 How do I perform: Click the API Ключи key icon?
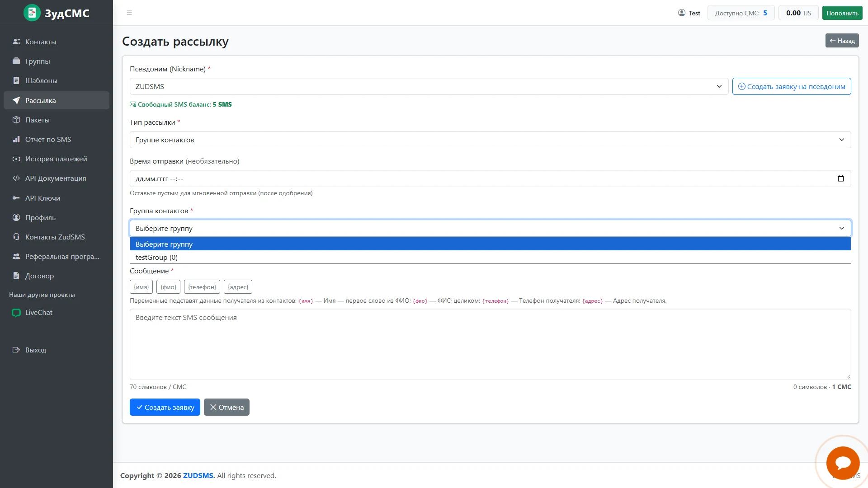(x=16, y=198)
